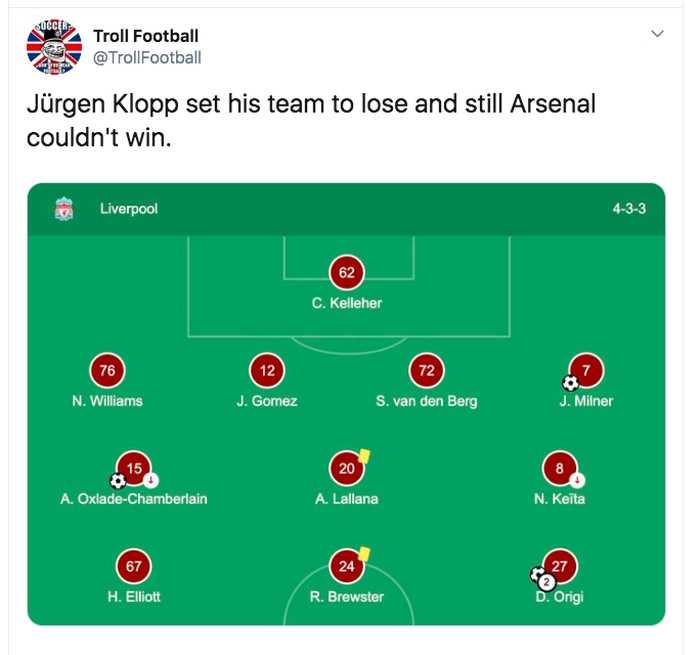The image size is (700, 655).
Task: Select J. Gomez number 12 badge
Action: pos(267,371)
